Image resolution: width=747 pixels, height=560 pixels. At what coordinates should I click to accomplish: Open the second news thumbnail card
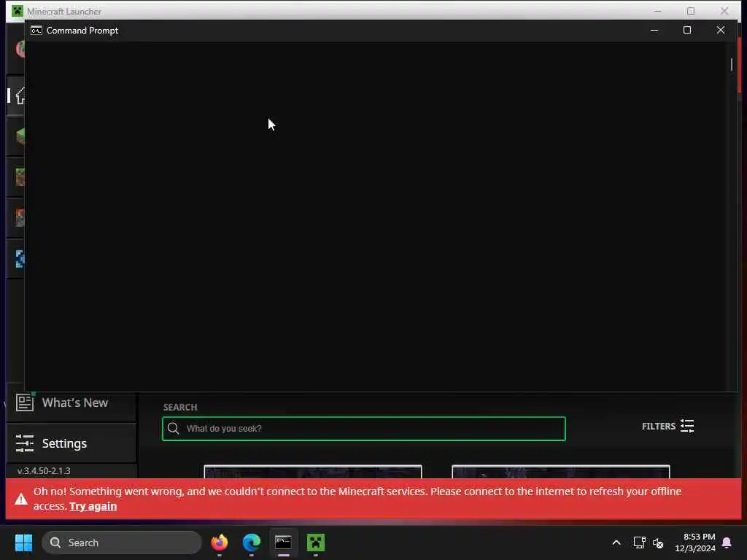[x=561, y=472]
